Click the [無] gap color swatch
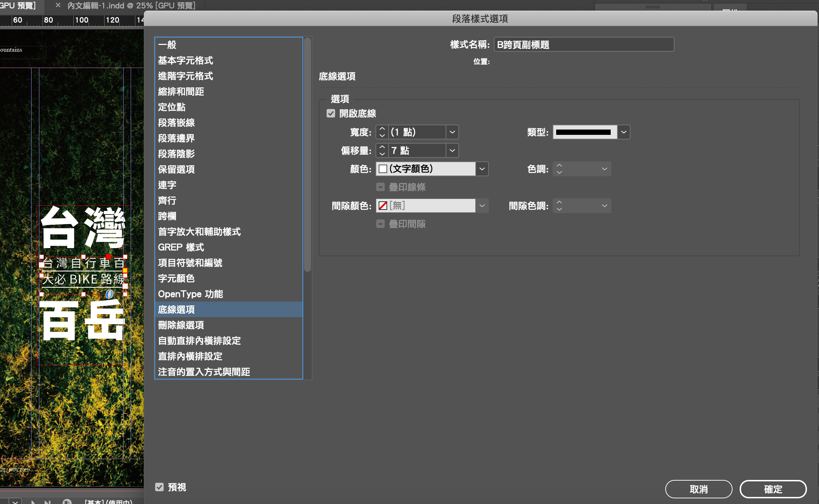819x504 pixels. [x=383, y=206]
